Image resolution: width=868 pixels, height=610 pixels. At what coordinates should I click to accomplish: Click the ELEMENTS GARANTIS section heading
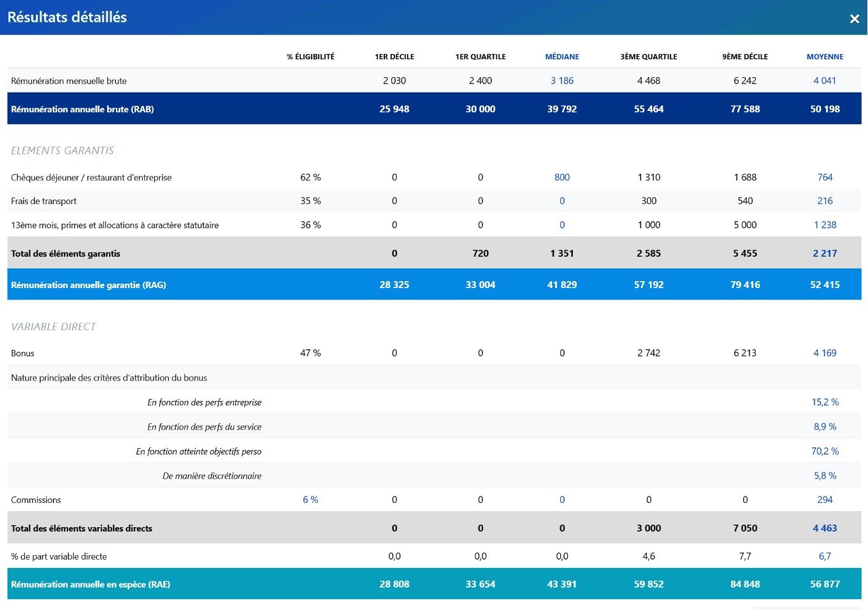(62, 150)
